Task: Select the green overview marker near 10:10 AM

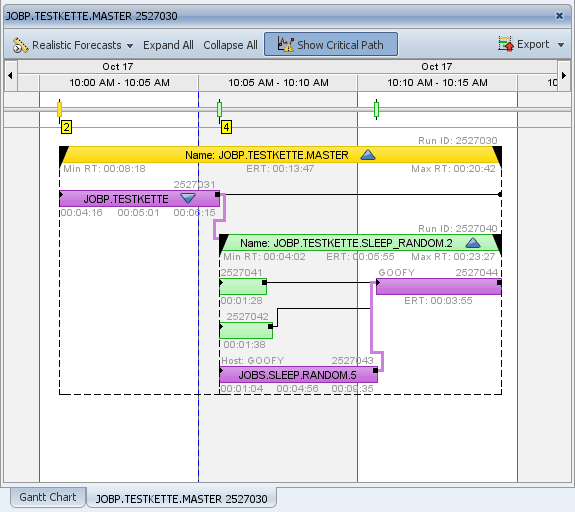Action: pyautogui.click(x=376, y=110)
